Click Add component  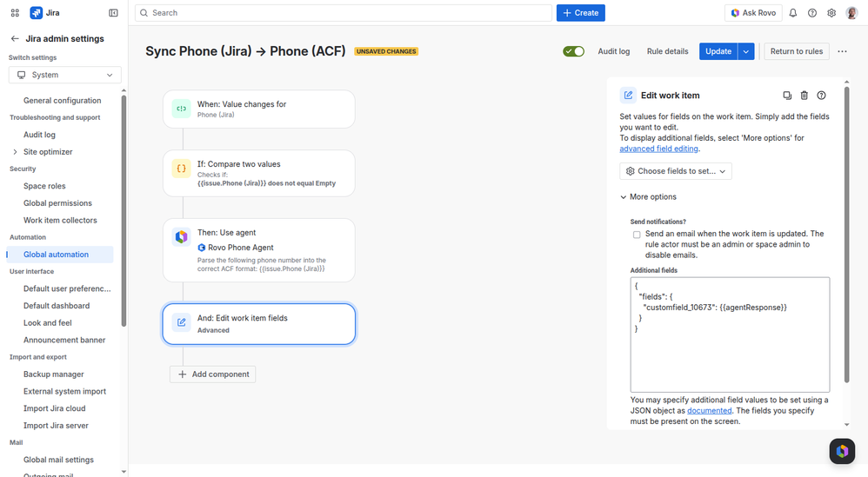point(212,374)
